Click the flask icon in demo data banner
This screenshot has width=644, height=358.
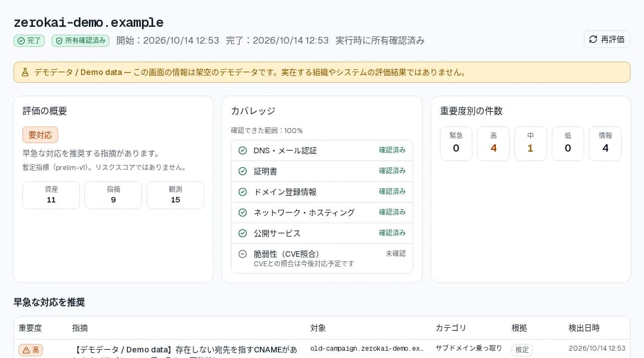(x=25, y=72)
